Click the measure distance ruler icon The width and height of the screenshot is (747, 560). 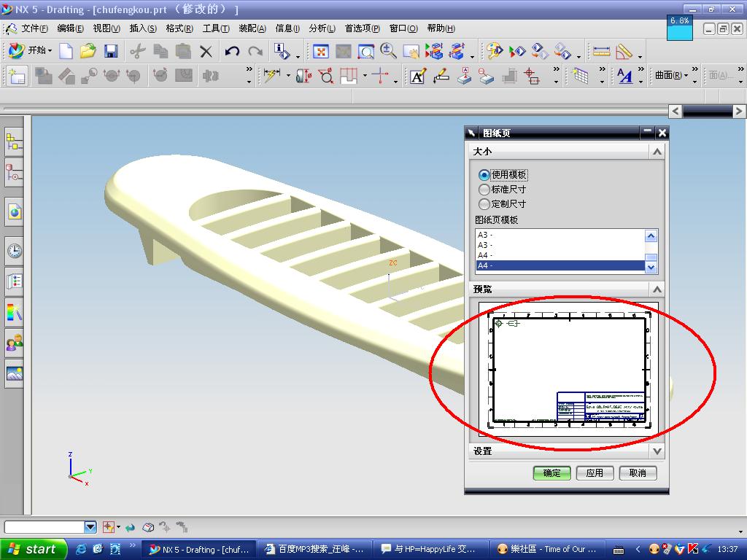(601, 51)
